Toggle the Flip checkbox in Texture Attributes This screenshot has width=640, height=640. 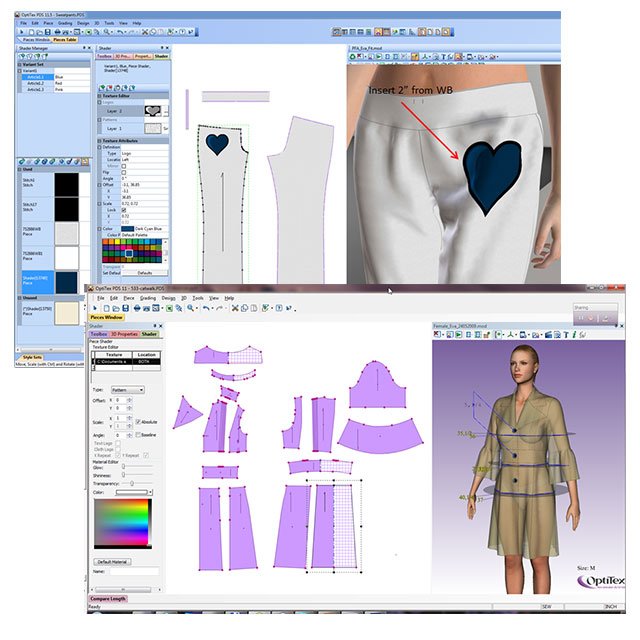(124, 172)
